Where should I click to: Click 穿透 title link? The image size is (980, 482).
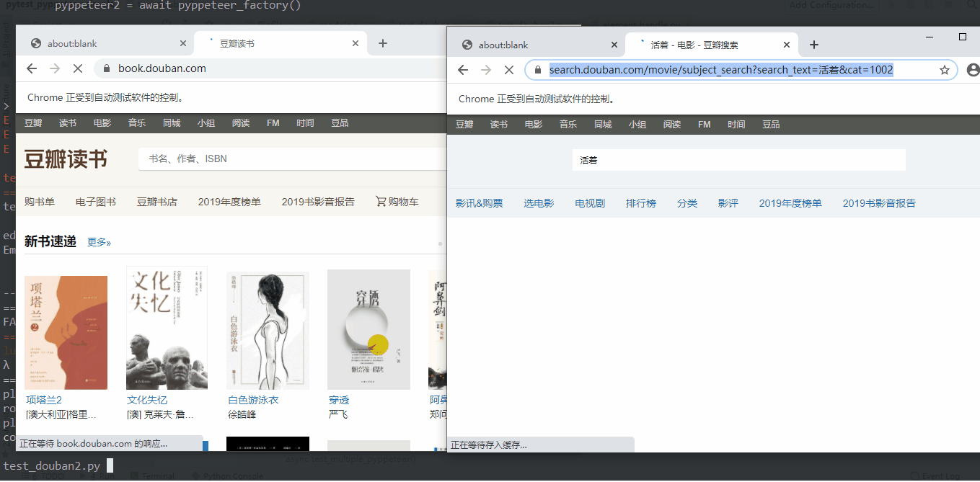point(339,400)
